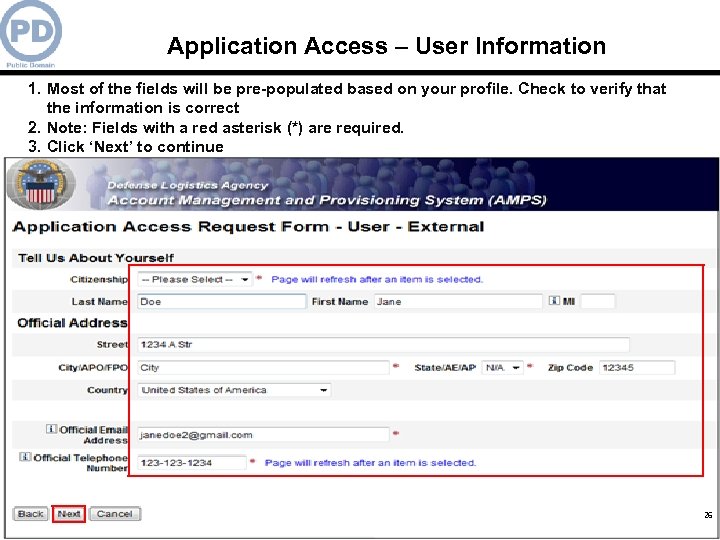Focus the Zip Code field
The height and width of the screenshot is (540, 720).
(637, 368)
